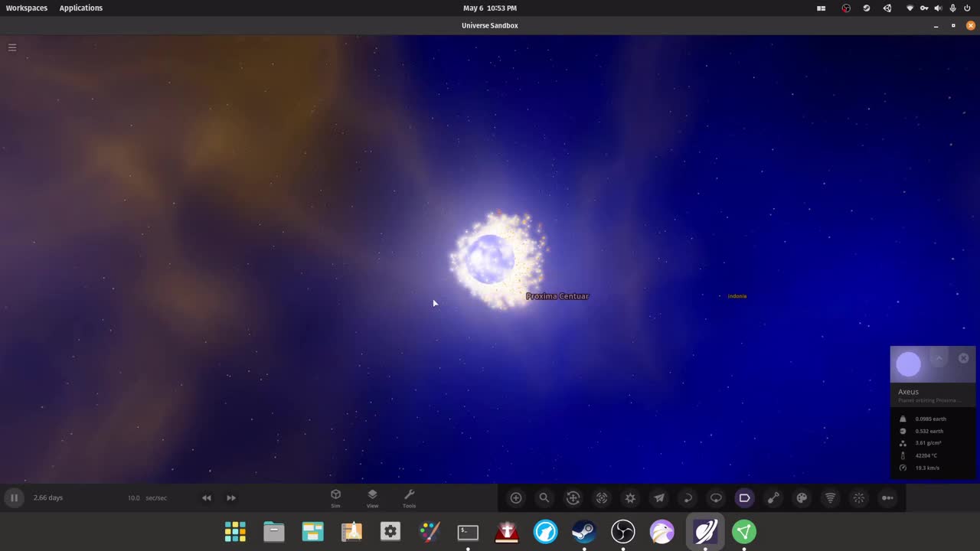Collapse the Axeus info panel chevron

939,358
